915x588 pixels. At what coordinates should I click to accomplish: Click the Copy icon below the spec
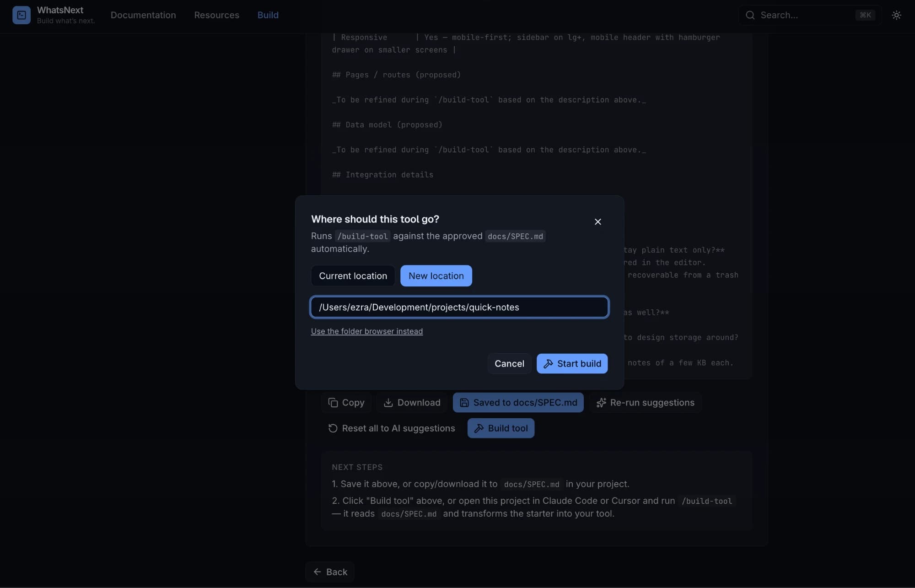coord(333,403)
